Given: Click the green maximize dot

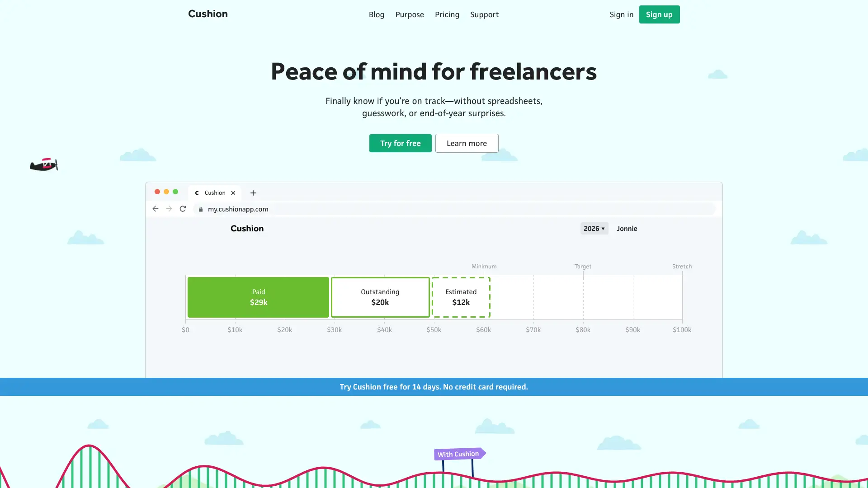Looking at the screenshot, I should 175,192.
